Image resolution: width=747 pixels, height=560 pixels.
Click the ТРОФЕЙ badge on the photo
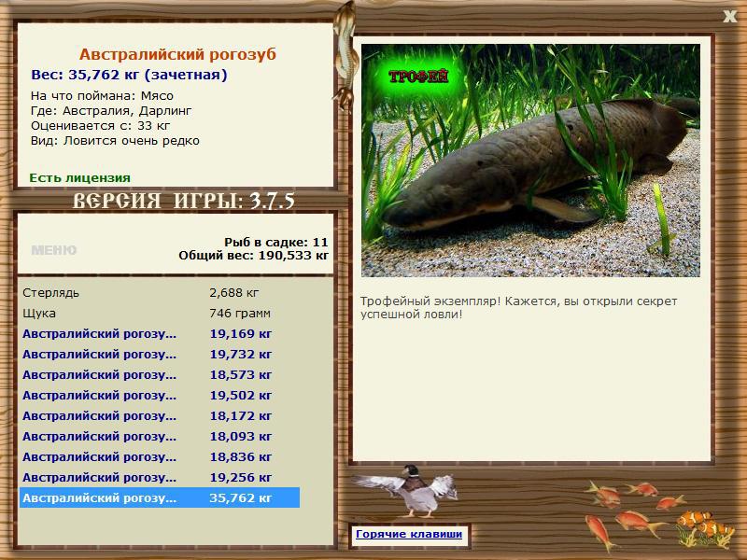click(x=418, y=77)
